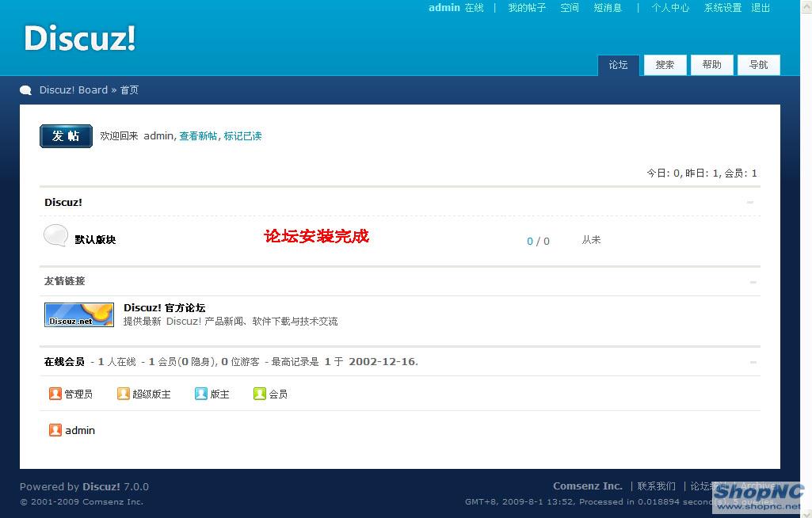Open 系统设置 in top menu
Viewport: 812px width, 518px height.
(x=722, y=8)
